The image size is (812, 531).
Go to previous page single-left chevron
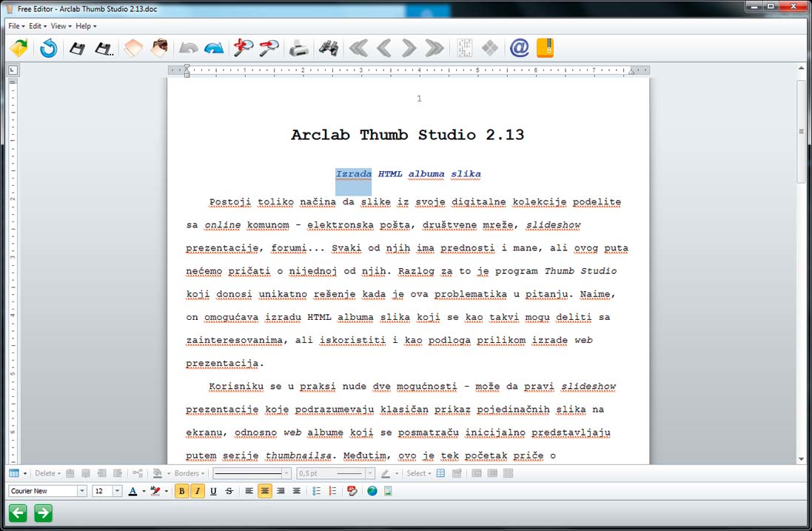point(383,48)
